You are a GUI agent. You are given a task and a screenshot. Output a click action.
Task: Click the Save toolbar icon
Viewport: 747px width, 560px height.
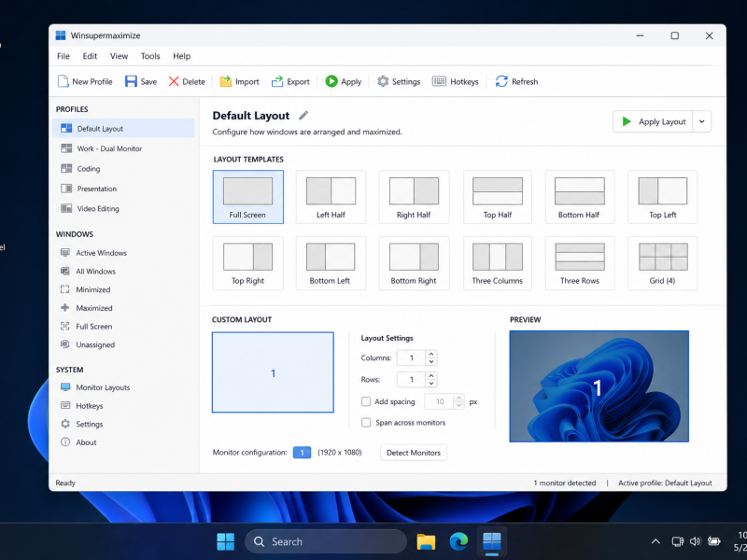(131, 81)
